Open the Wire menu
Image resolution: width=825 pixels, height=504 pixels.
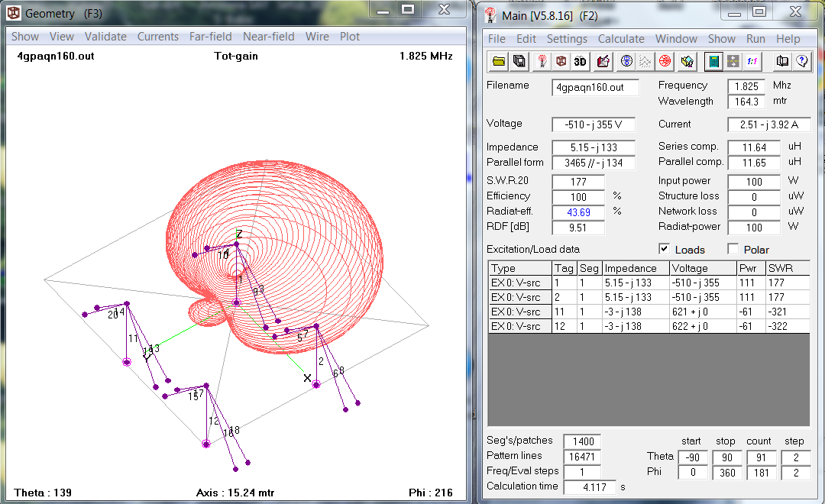tap(317, 37)
